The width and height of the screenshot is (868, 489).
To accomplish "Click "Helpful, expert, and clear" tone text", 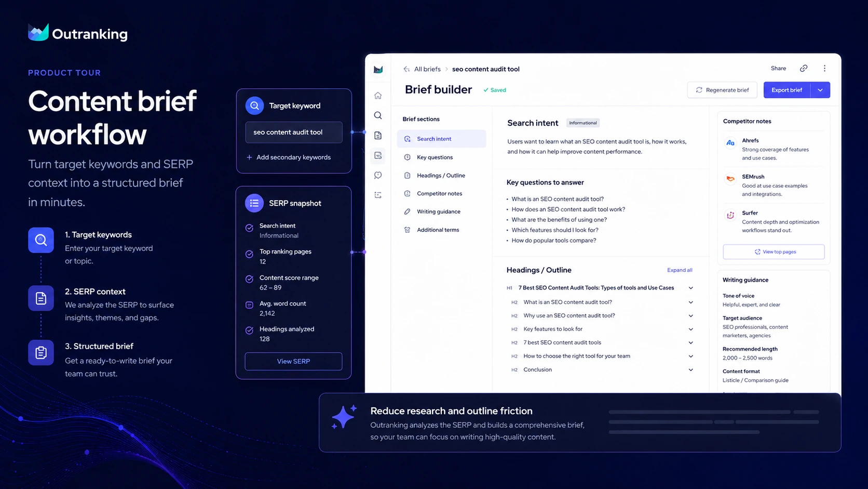I will [x=751, y=305].
